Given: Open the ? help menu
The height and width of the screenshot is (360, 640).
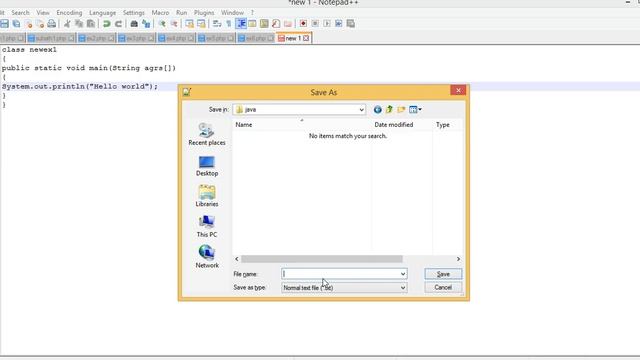Looking at the screenshot, I should 252,13.
